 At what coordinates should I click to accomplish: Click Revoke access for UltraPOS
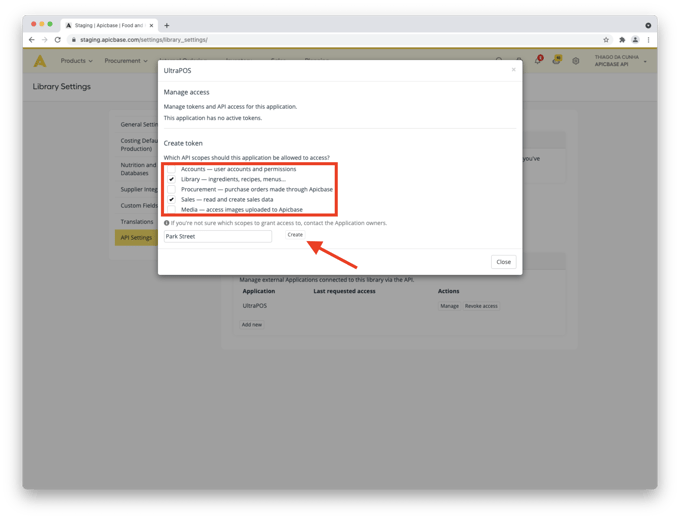(481, 306)
